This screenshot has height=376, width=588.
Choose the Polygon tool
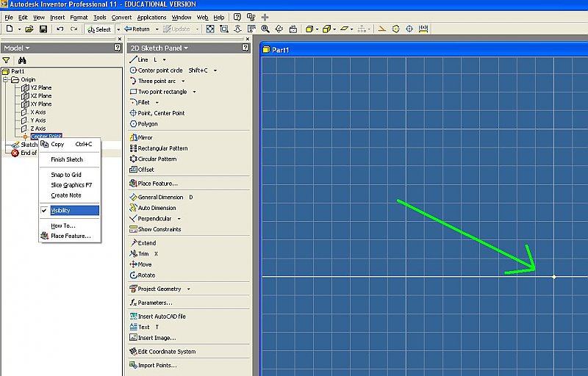(147, 124)
